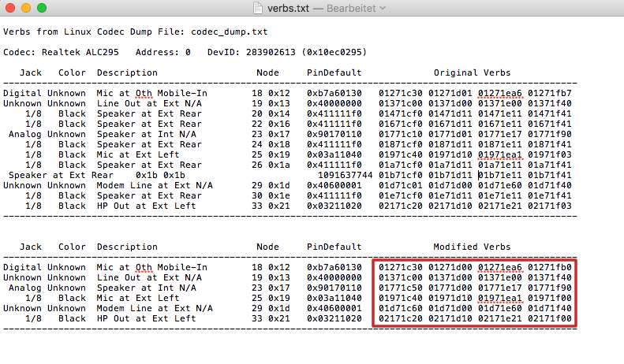Image resolution: width=624 pixels, height=364 pixels.
Task: Click PinDefault 0x03a11040 in original table
Action: (334, 154)
